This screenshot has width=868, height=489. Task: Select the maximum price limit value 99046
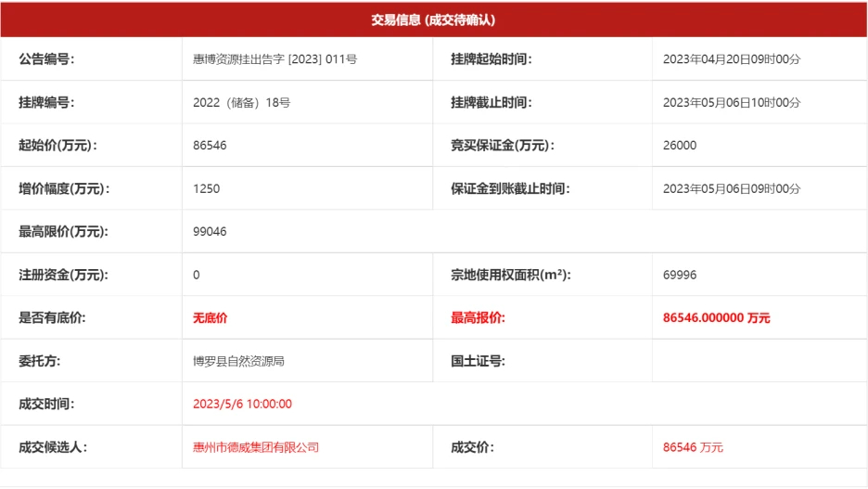coord(210,232)
